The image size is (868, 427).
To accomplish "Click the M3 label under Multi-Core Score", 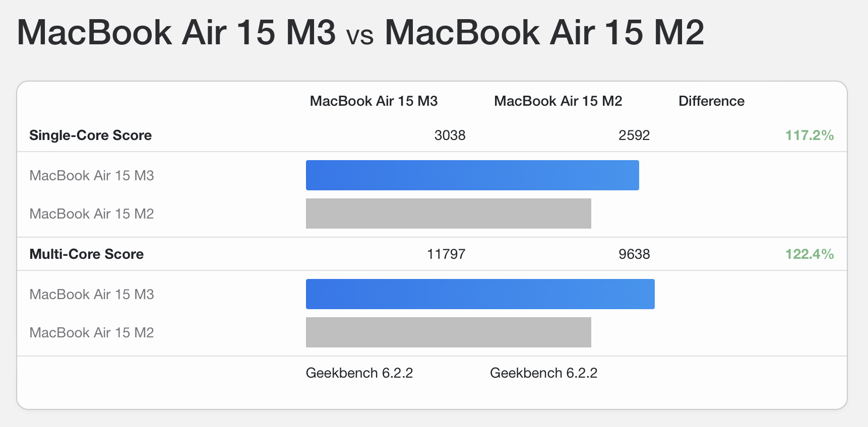I will click(x=91, y=295).
